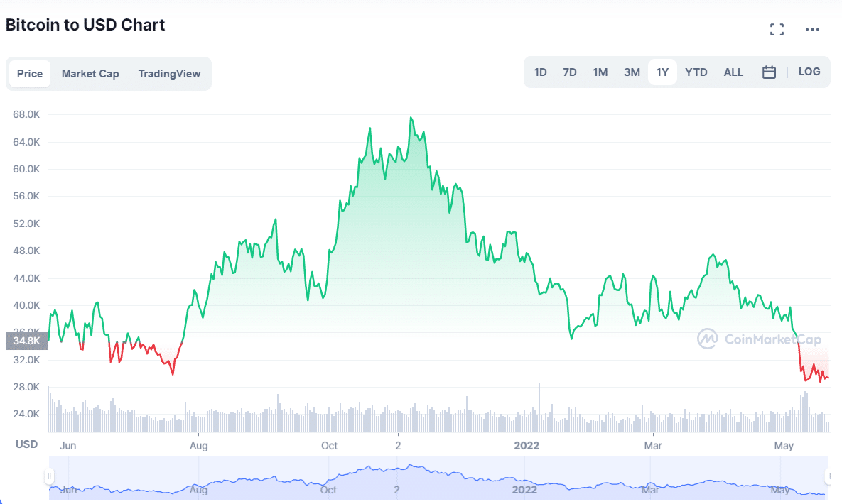Screen dimensions: 842x504
Task: Grab the right range selector handle
Action: (x=828, y=476)
